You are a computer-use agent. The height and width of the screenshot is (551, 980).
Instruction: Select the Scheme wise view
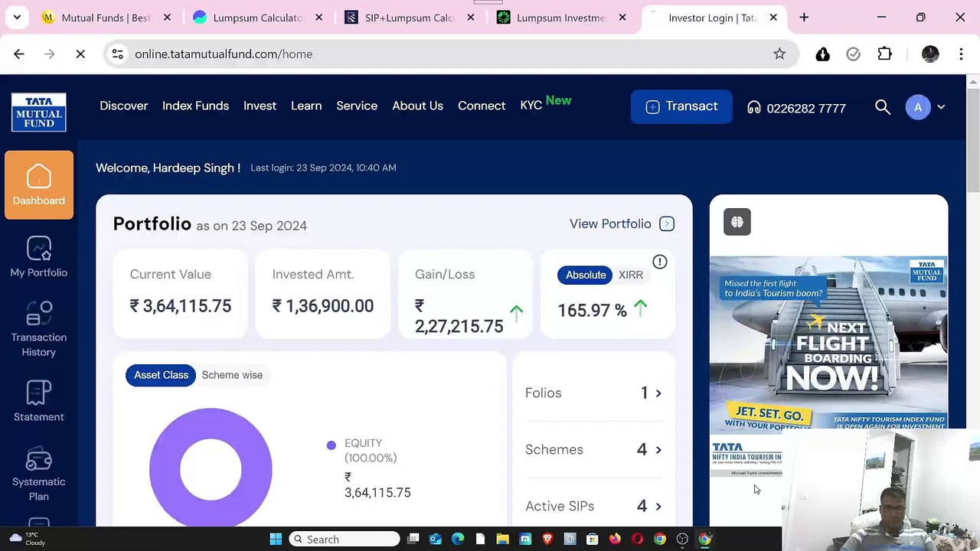(x=232, y=375)
